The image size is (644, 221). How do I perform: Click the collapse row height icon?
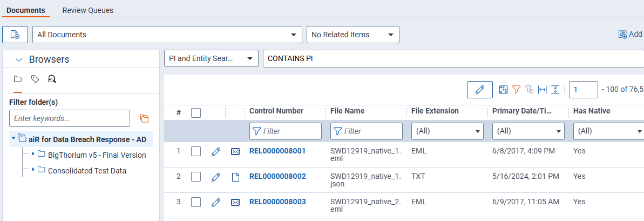click(x=555, y=90)
